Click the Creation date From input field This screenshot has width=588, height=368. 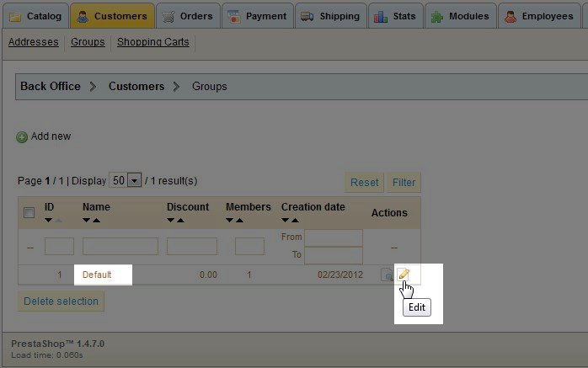tap(333, 237)
